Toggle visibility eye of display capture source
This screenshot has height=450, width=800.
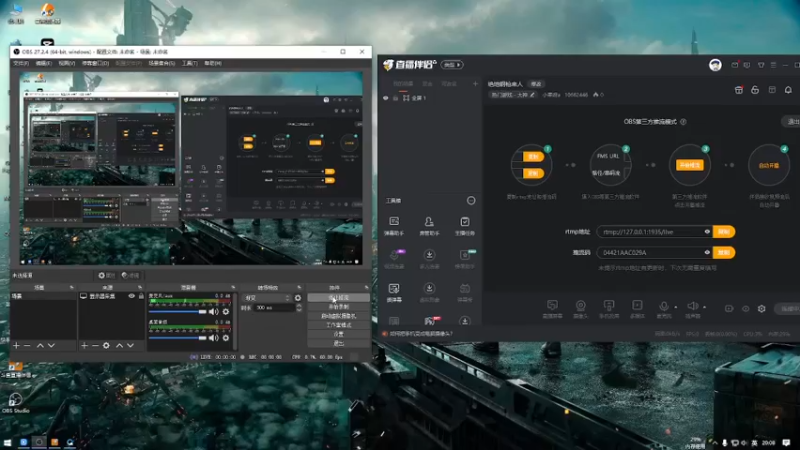(x=132, y=296)
